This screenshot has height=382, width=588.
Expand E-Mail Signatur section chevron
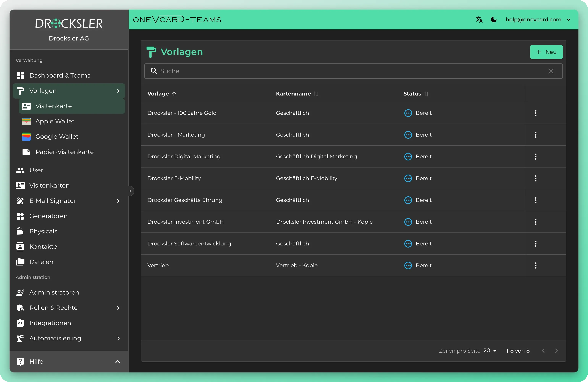(118, 201)
